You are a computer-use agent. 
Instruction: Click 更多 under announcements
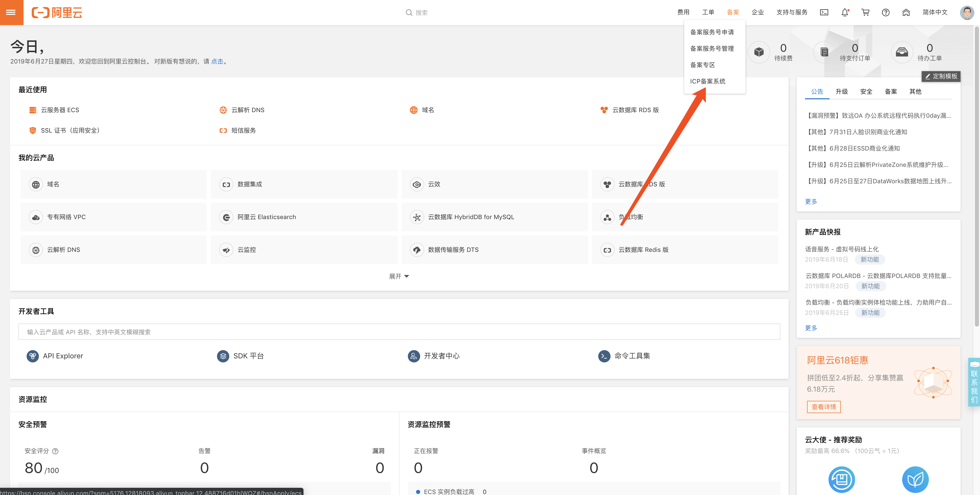pyautogui.click(x=811, y=202)
